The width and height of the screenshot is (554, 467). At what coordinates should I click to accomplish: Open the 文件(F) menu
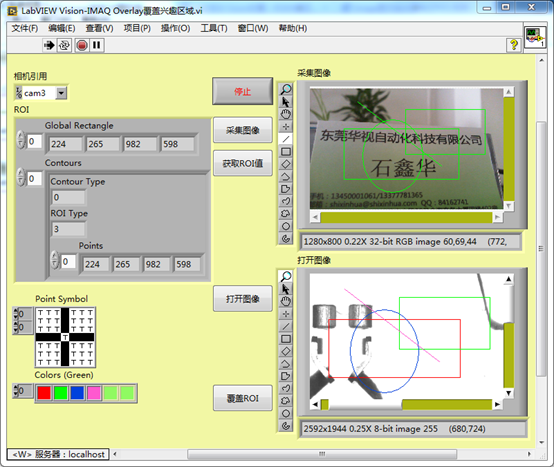click(x=25, y=28)
